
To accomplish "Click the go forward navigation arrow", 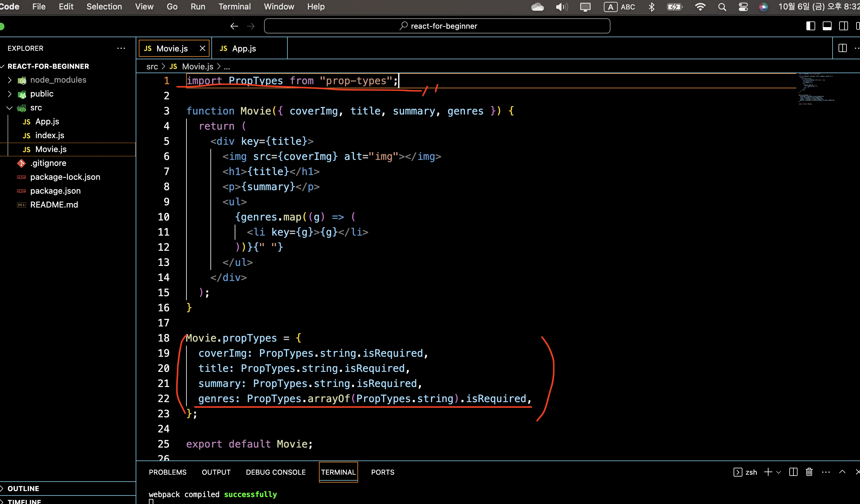I will pos(251,26).
